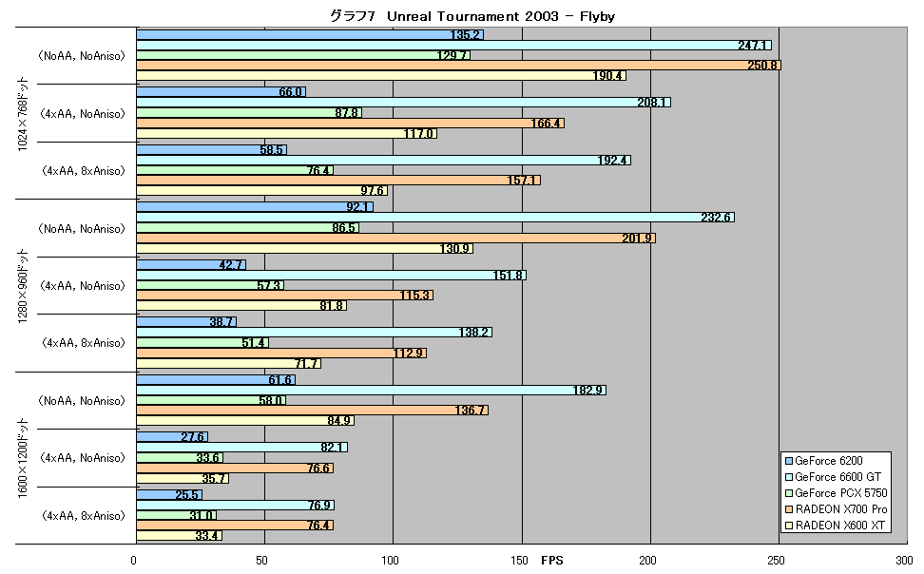Select the RADEON X700 Pro legend label
The image size is (924, 574).
click(x=841, y=509)
